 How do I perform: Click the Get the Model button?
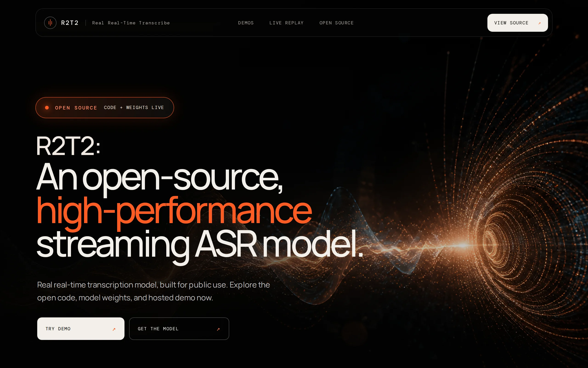(179, 329)
